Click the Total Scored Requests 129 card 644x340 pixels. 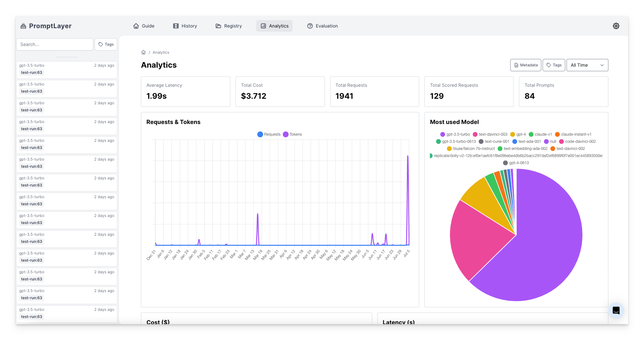pos(469,92)
